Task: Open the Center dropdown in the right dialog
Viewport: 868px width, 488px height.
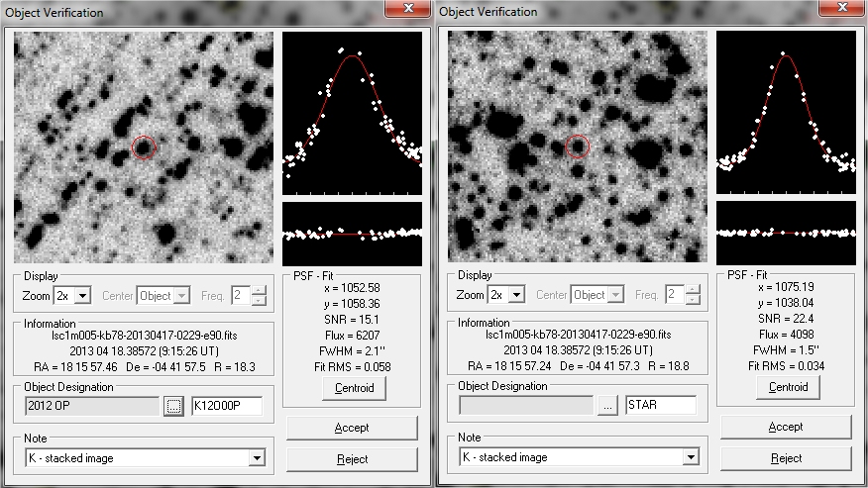Action: click(x=615, y=295)
